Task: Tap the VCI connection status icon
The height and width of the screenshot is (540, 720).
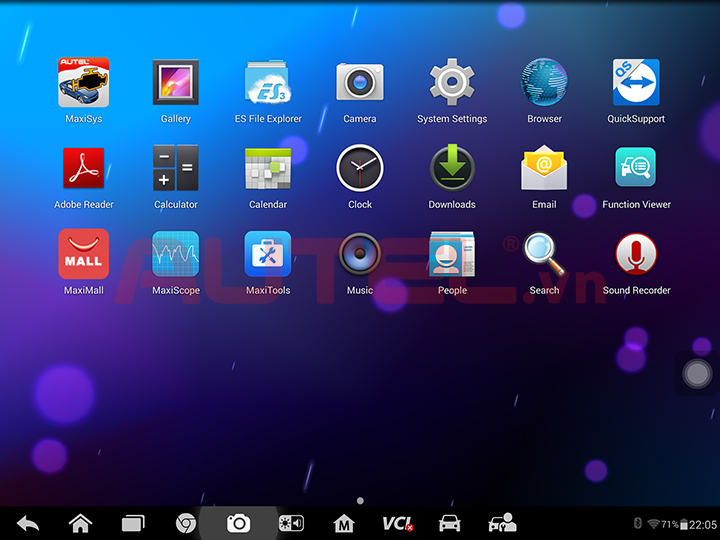Action: click(398, 523)
